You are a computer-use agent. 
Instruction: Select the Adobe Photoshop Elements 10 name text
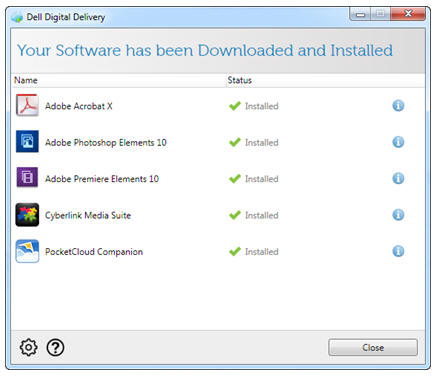[106, 142]
